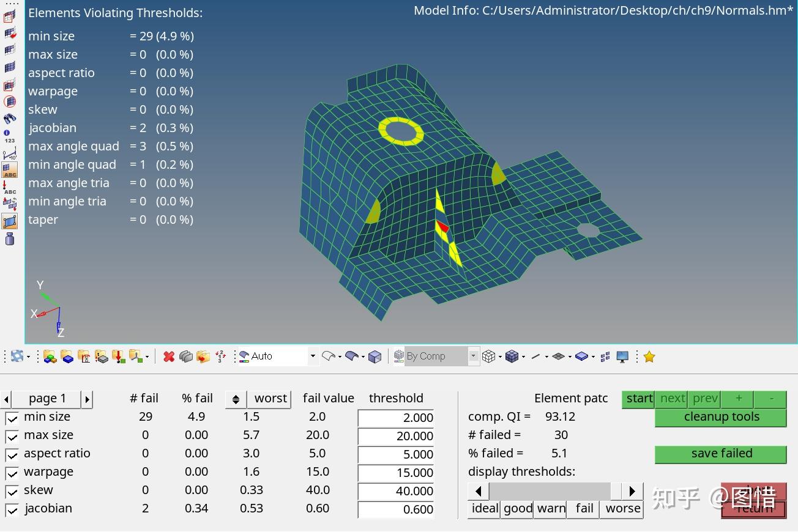Disable the jacobian check checkbox
The image size is (798, 532).
[12, 510]
